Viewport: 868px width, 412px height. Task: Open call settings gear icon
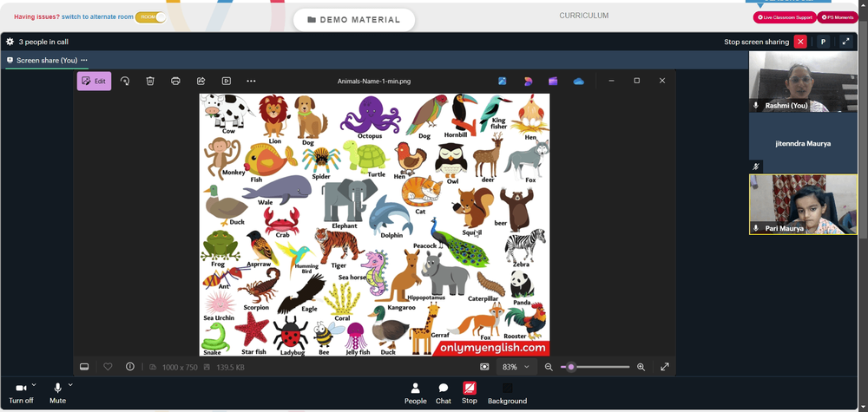click(10, 42)
